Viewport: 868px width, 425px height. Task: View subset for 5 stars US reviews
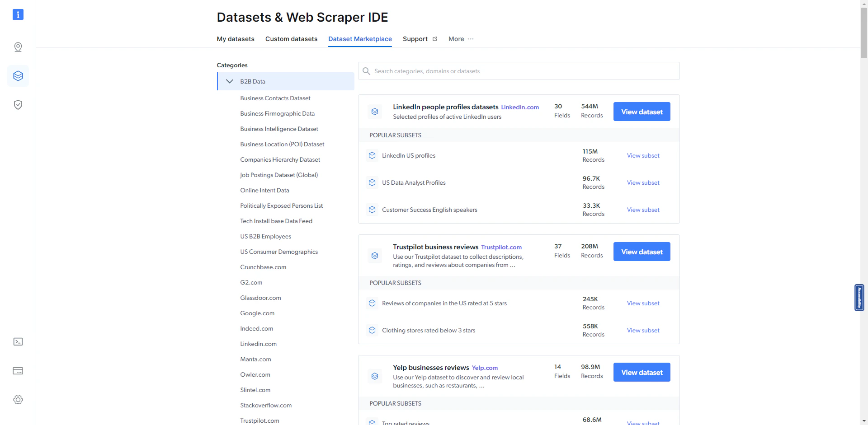click(x=643, y=303)
